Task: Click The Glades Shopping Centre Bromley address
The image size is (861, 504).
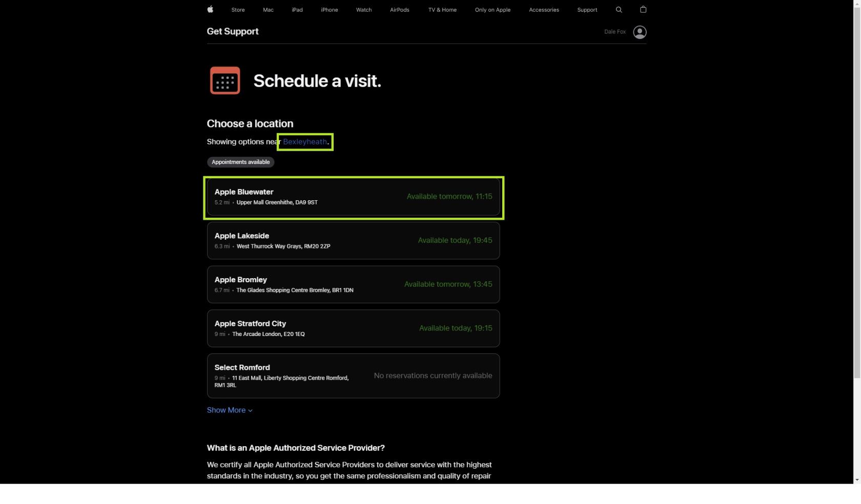Action: (295, 290)
